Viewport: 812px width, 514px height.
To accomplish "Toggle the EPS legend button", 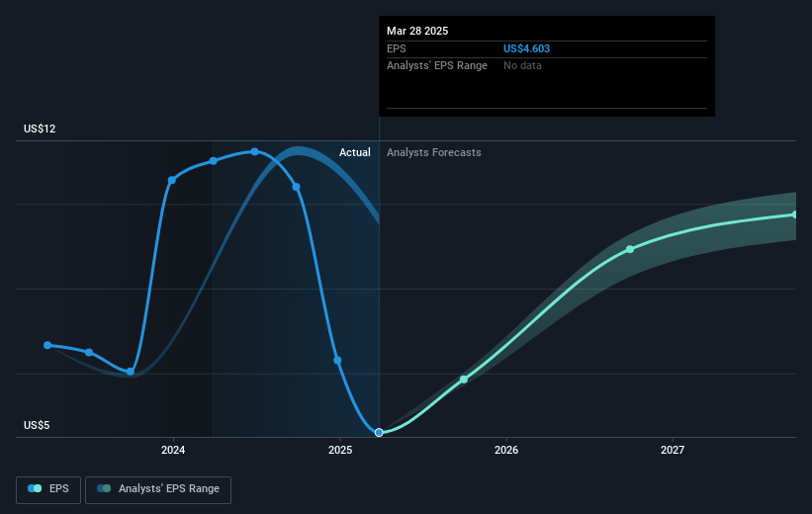I will click(x=48, y=489).
